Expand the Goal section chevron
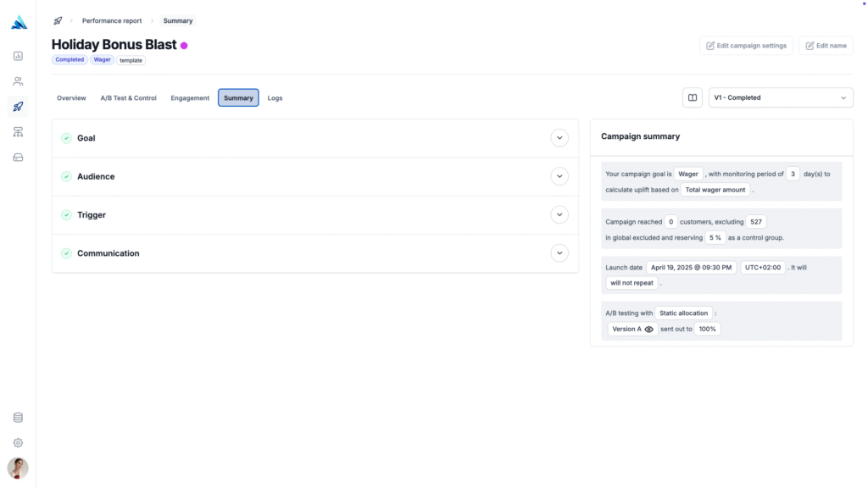868x488 pixels. [x=559, y=138]
